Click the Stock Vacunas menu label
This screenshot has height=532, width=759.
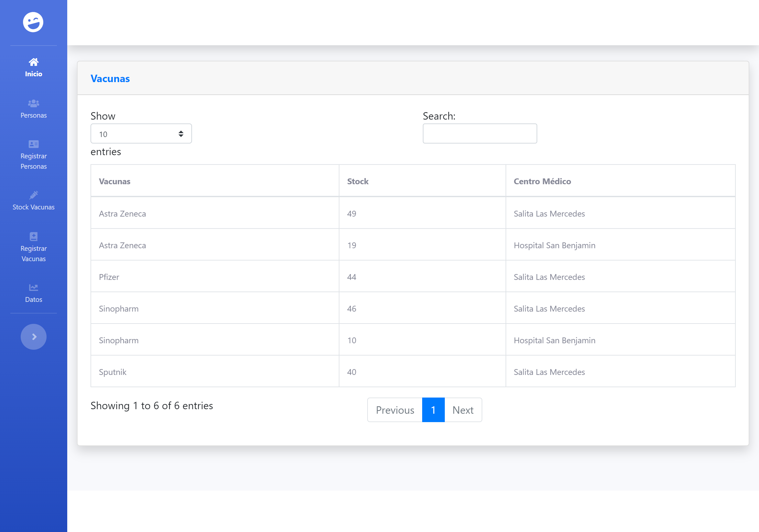(x=33, y=207)
